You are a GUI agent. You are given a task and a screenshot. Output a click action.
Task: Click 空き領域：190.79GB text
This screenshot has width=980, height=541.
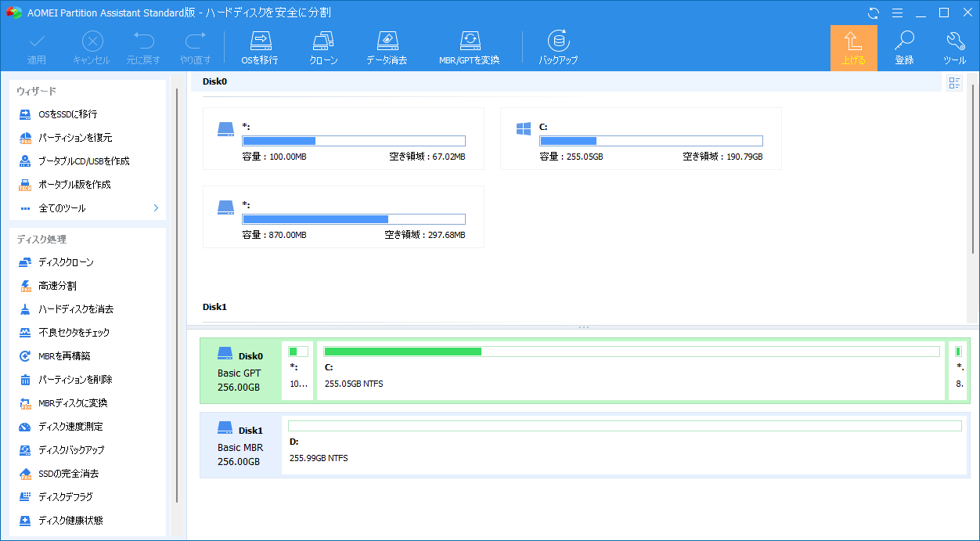click(722, 157)
